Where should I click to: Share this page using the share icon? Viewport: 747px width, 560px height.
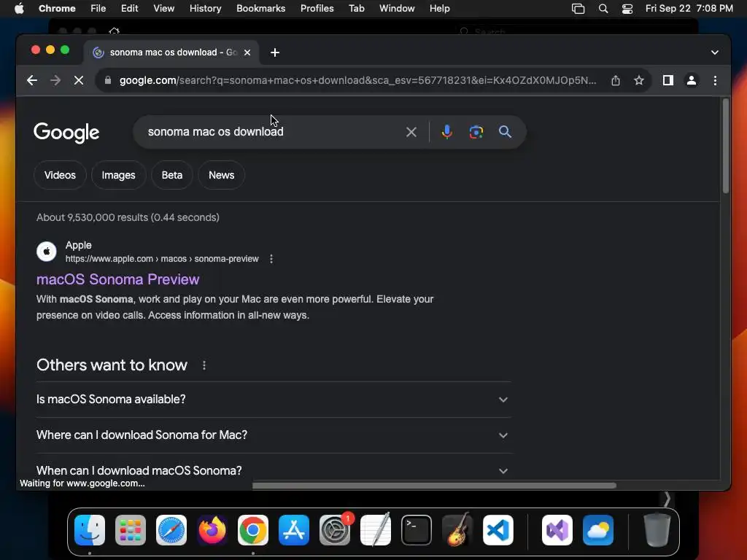[616, 80]
